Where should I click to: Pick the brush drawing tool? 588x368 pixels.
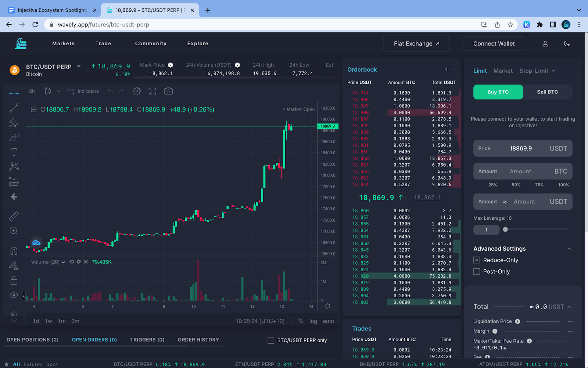click(x=14, y=138)
